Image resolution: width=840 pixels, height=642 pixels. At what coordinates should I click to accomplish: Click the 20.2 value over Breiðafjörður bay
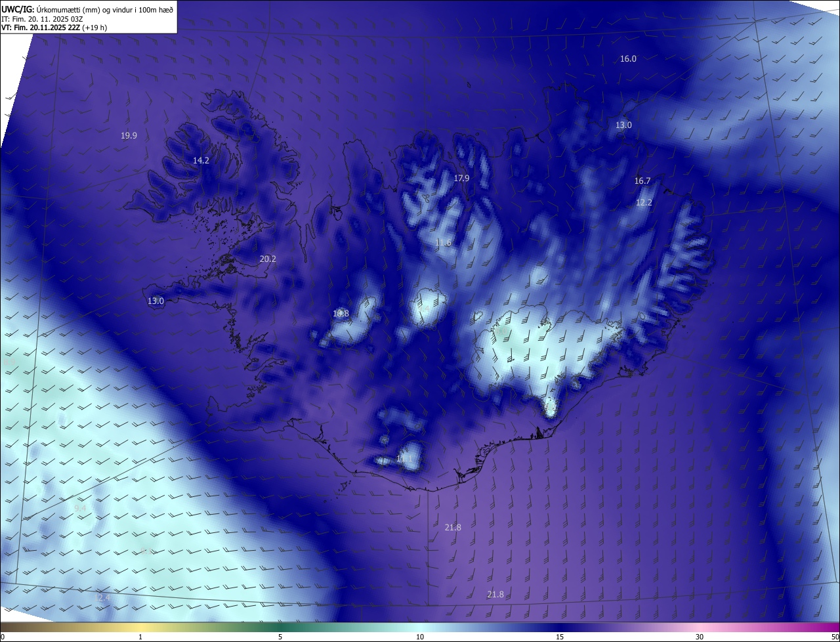click(268, 259)
